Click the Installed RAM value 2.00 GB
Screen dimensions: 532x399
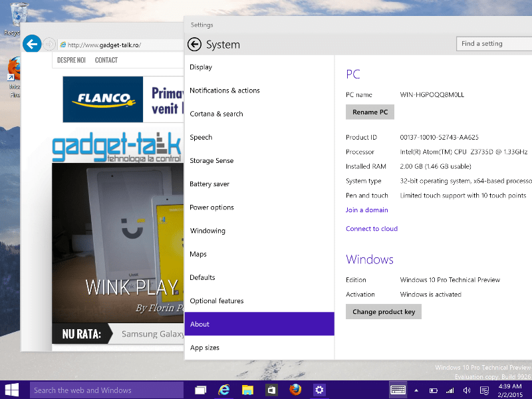436,166
